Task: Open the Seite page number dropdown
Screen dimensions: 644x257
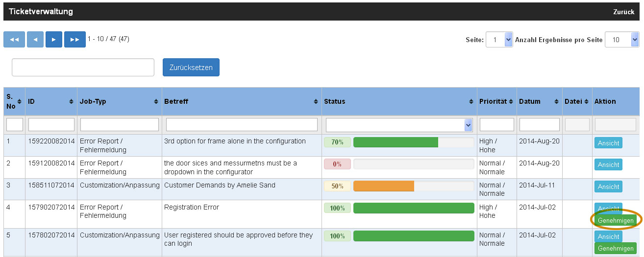Action: coord(499,40)
